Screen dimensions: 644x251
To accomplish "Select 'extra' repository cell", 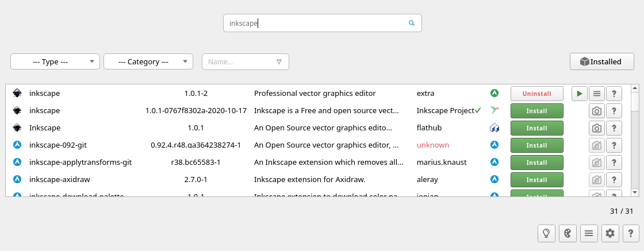I will [x=425, y=94].
